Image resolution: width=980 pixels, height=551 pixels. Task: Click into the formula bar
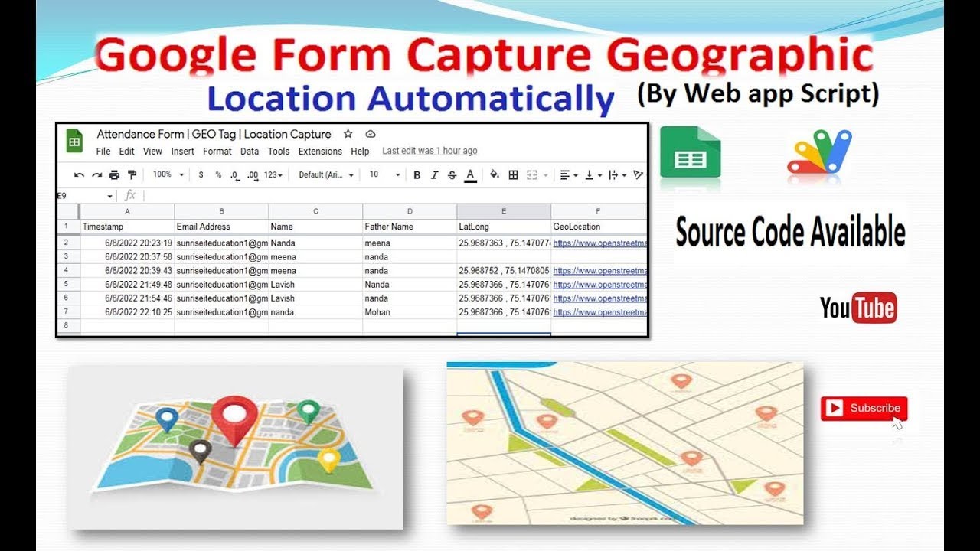click(397, 196)
